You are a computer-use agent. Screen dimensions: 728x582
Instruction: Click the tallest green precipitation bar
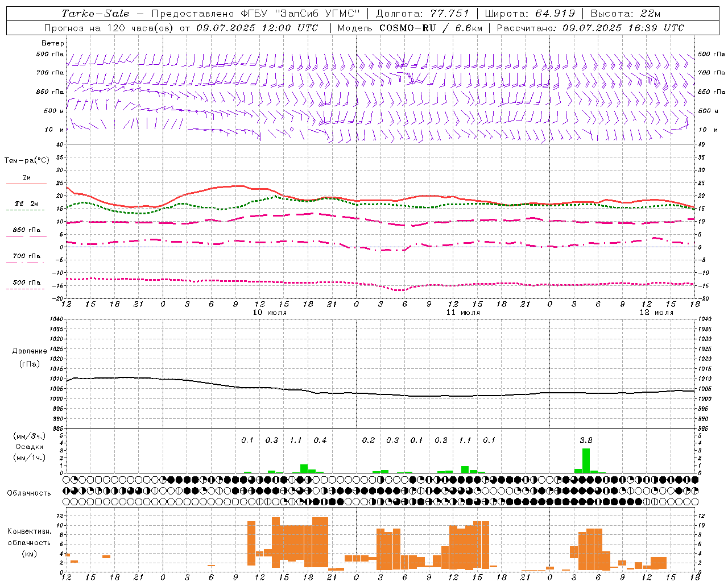pos(586,461)
